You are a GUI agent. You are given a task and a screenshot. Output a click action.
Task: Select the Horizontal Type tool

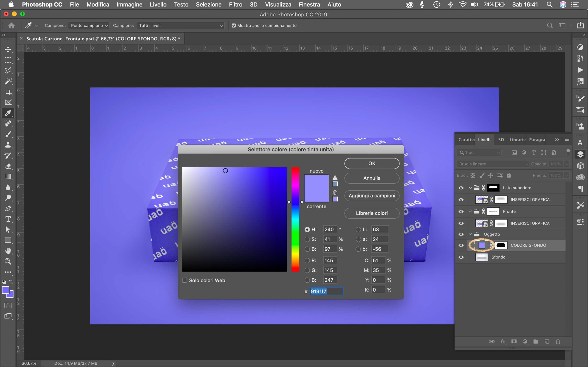[x=8, y=219]
